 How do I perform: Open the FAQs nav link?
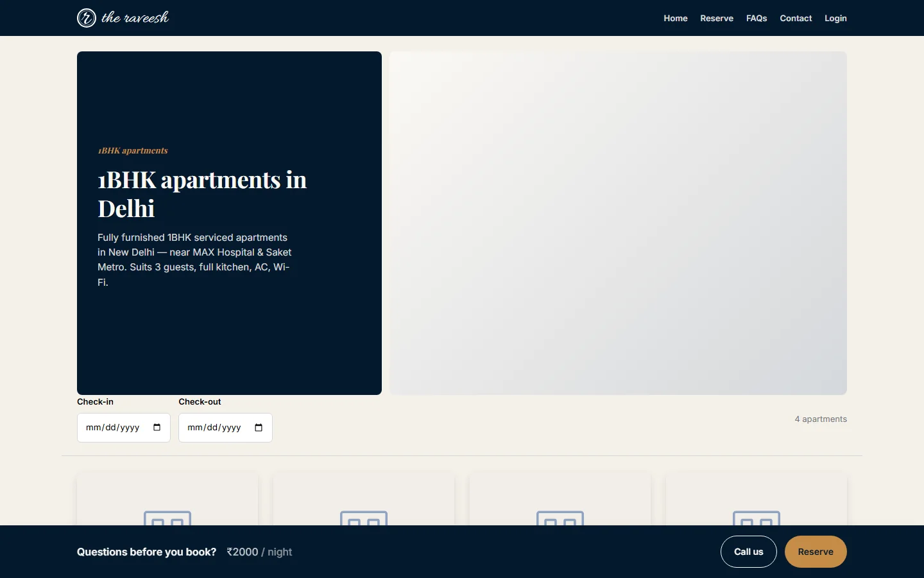click(757, 18)
